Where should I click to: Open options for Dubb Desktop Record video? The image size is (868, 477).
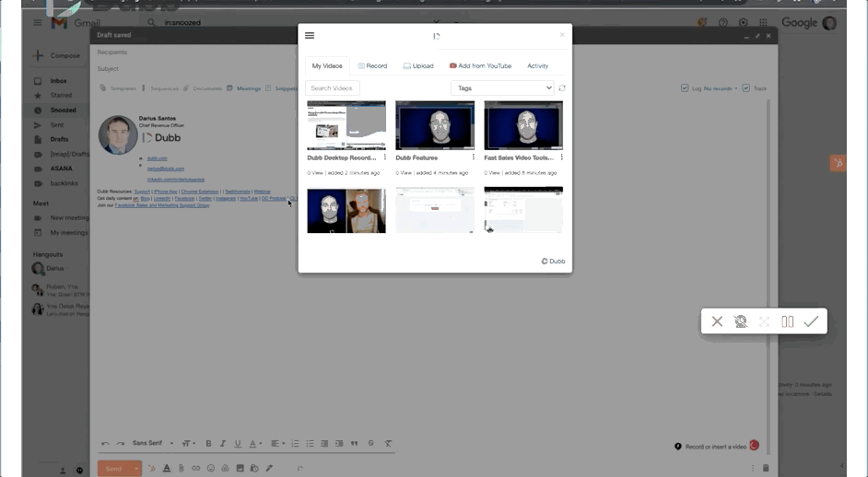click(x=385, y=157)
